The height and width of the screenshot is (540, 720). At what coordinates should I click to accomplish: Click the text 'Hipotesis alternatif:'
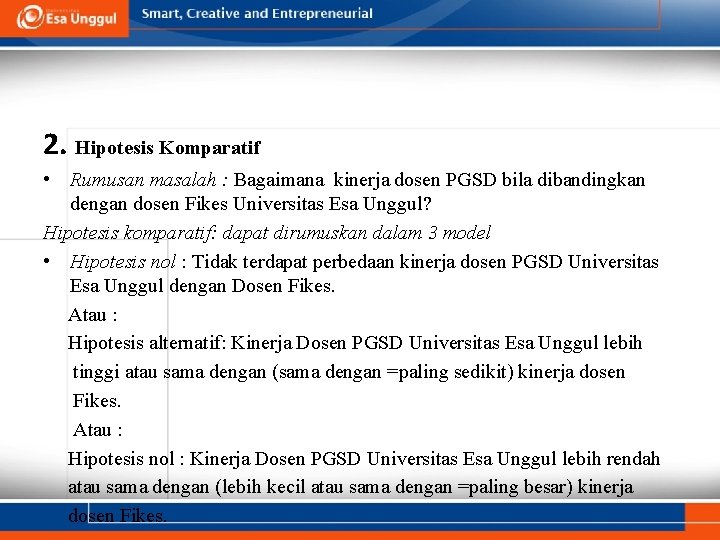147,343
